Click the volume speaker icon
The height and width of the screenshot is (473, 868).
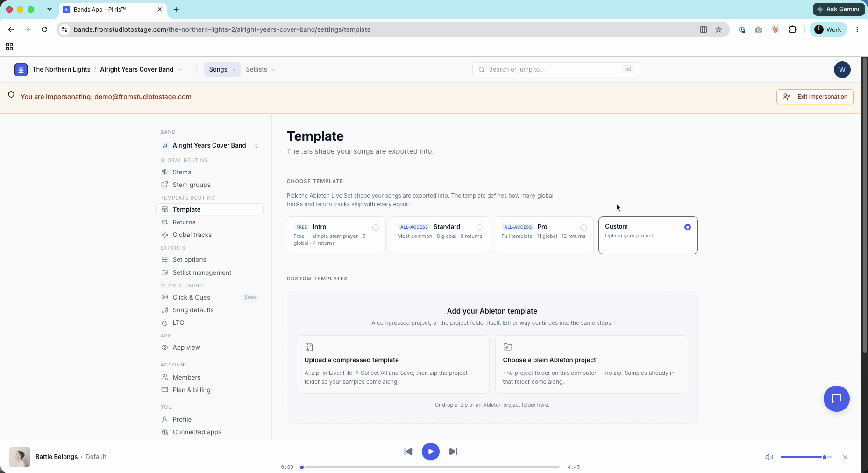[x=769, y=457]
